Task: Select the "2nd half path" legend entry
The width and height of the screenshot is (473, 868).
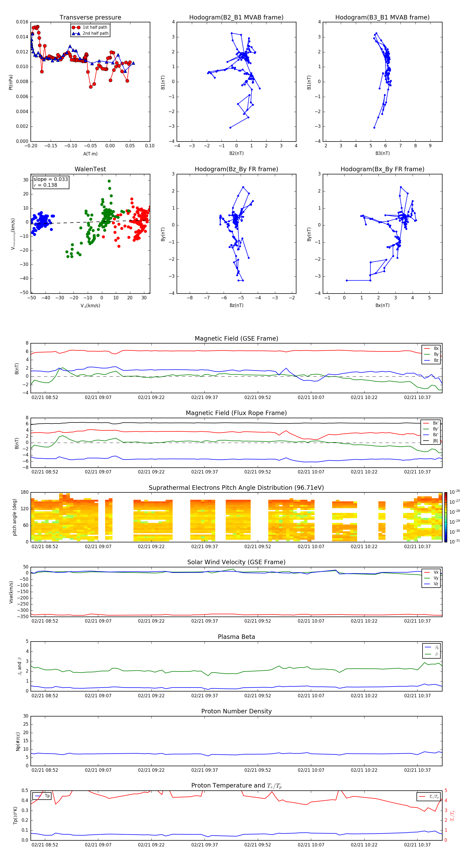Action: (90, 33)
